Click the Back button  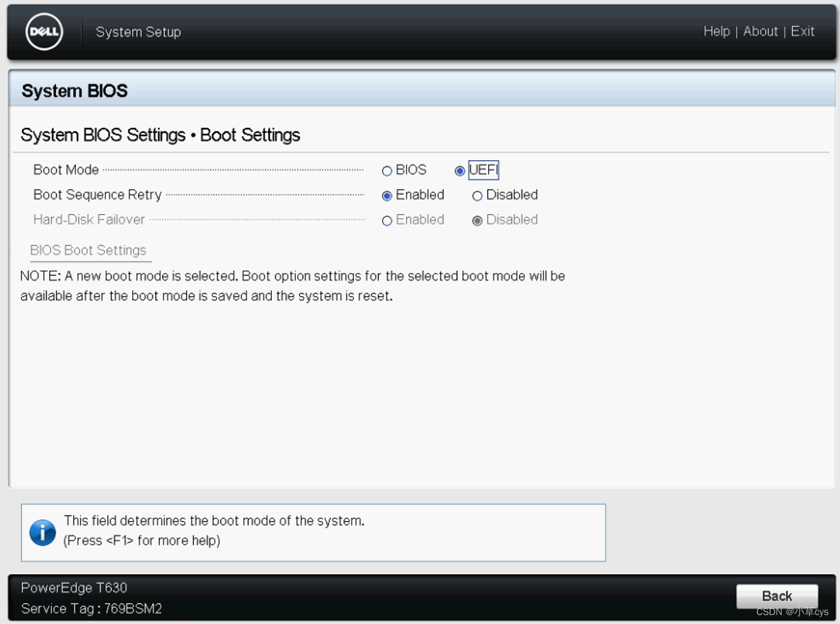point(777,596)
